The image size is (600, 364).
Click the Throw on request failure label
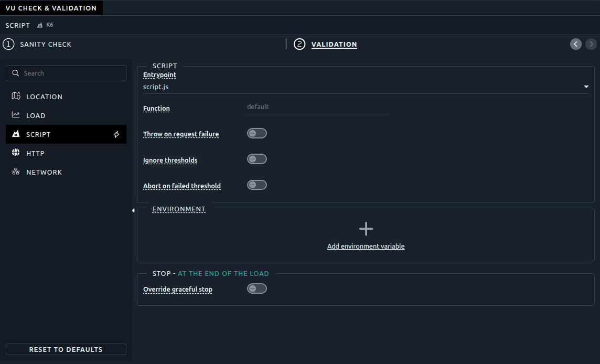pos(181,134)
